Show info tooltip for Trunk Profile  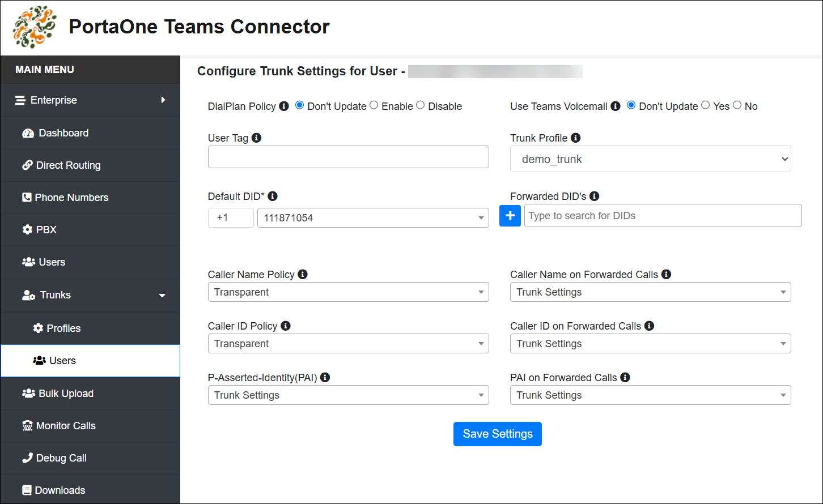(x=576, y=138)
